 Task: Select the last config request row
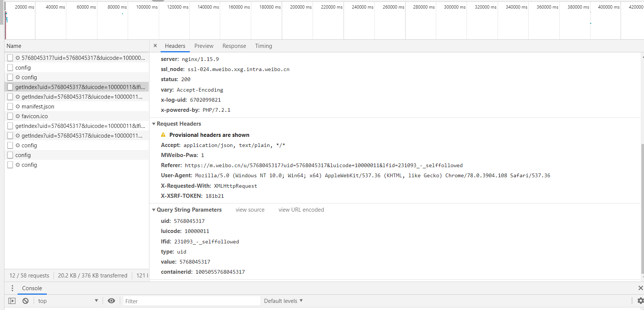76,165
